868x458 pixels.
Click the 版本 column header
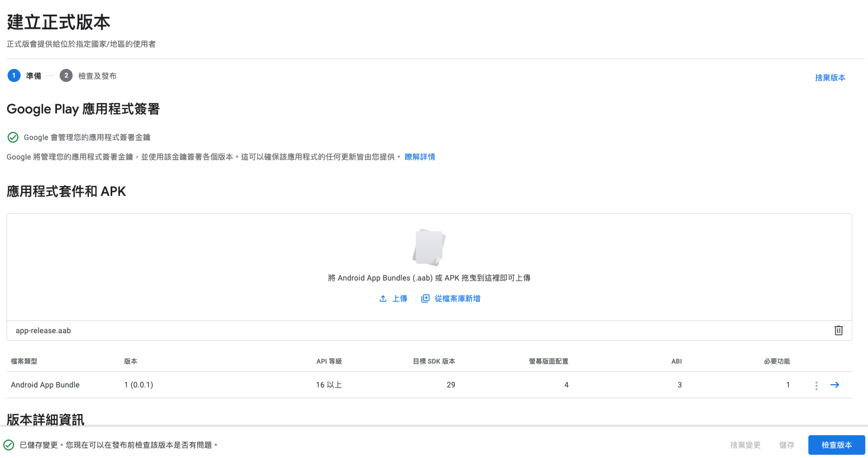pos(131,361)
